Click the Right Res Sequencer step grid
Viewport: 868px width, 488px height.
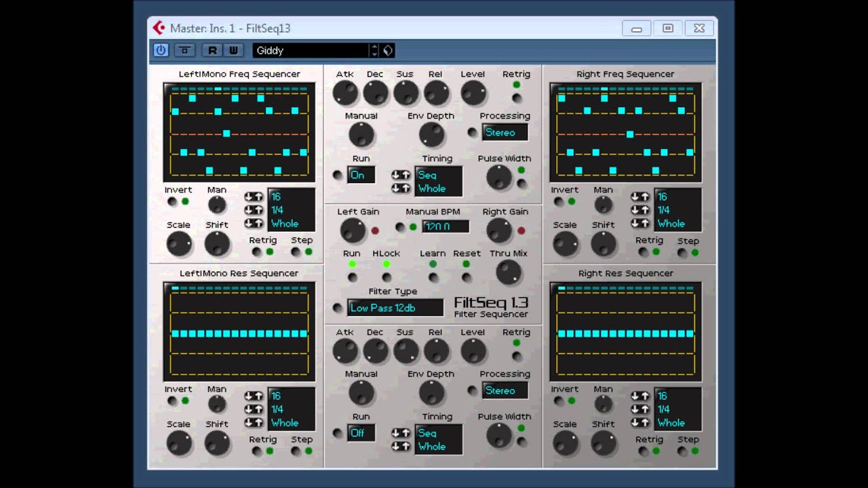click(x=626, y=332)
